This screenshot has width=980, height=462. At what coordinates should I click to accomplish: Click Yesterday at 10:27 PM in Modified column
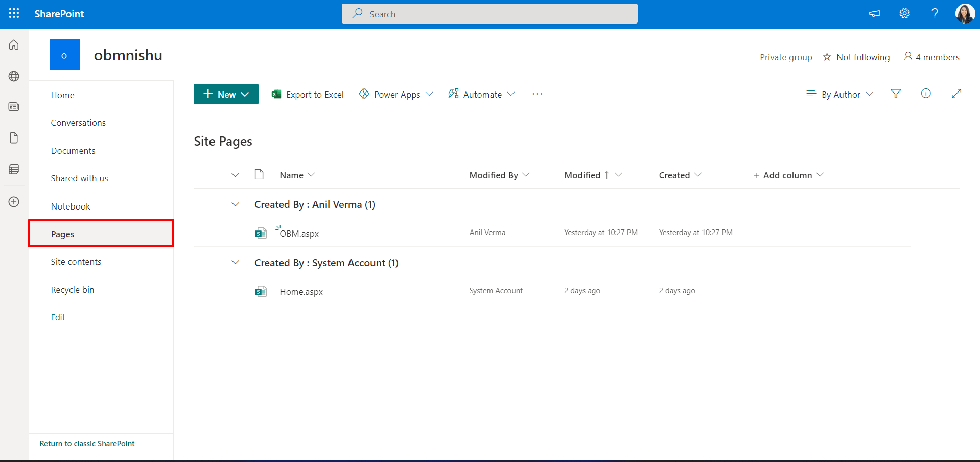click(601, 233)
